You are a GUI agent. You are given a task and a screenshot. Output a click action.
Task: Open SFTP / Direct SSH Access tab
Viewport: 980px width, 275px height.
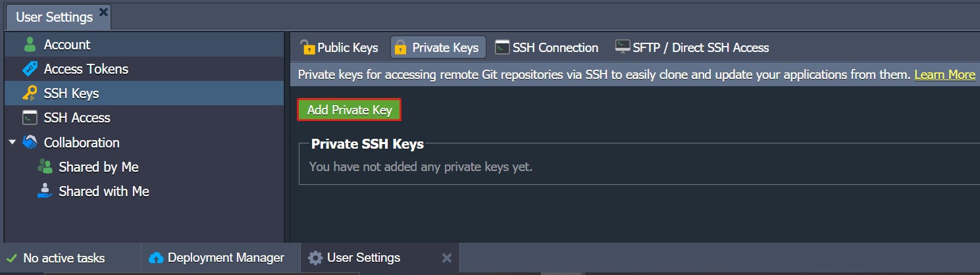692,47
